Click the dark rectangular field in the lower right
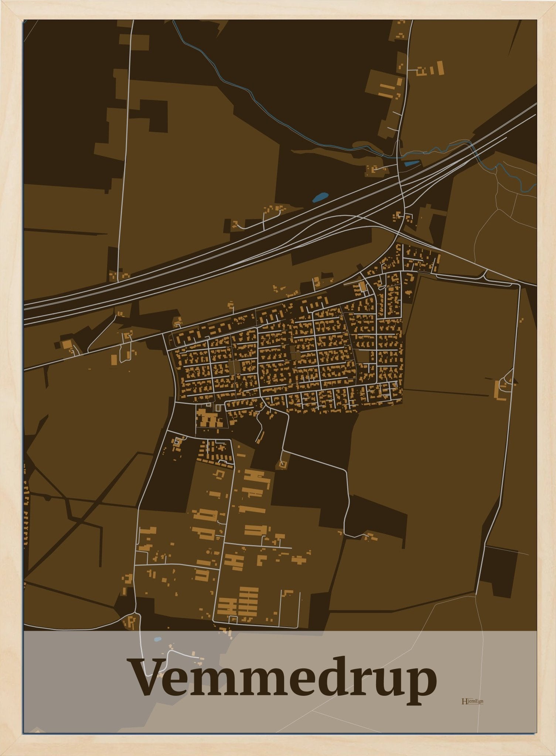556x756 pixels. click(x=499, y=576)
